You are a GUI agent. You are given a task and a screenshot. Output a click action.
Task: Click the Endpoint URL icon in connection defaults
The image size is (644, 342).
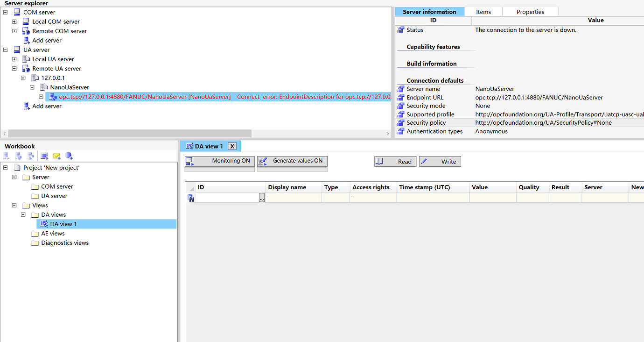point(400,97)
